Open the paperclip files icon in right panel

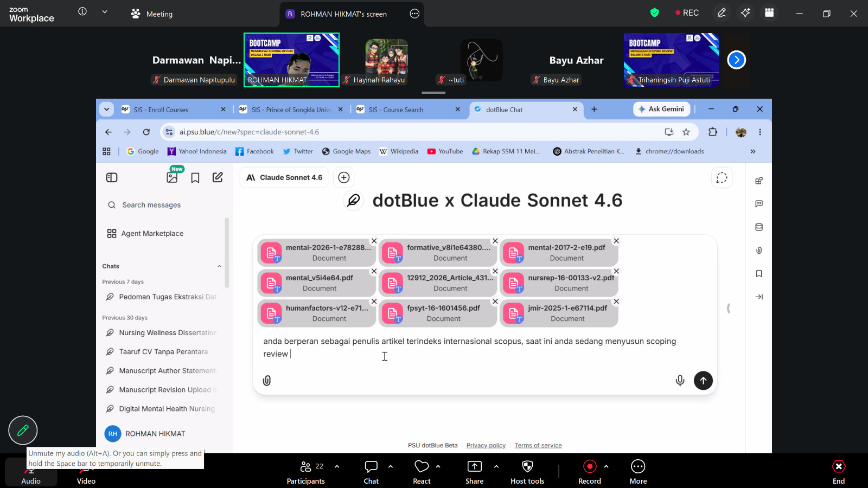759,251
